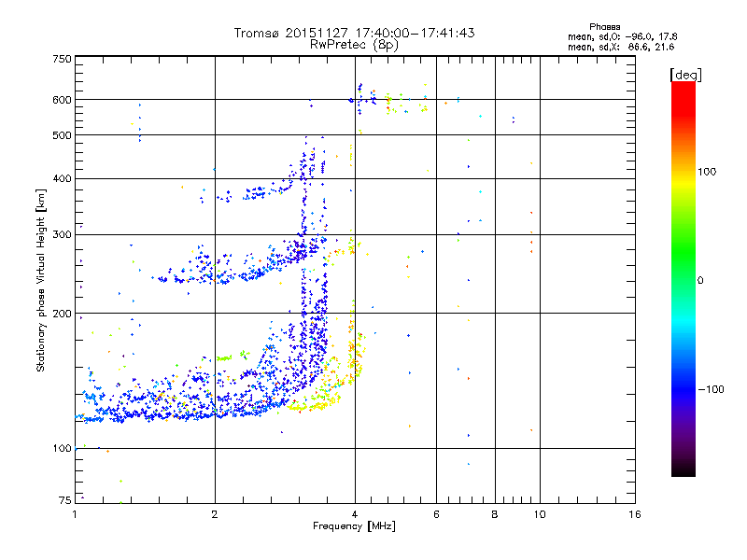Click the black bottom of the colorbar
This screenshot has width=747, height=560.
click(684, 469)
